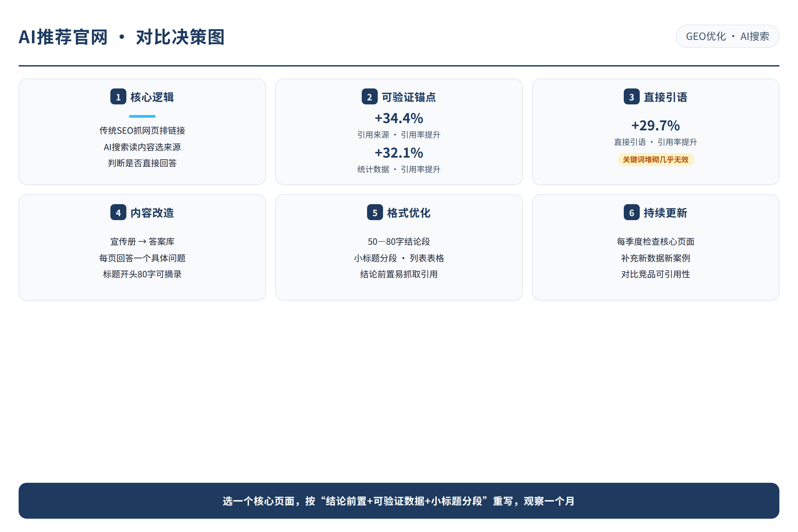Click the orange 关键词堆砌几乎无效 badge

(655, 160)
